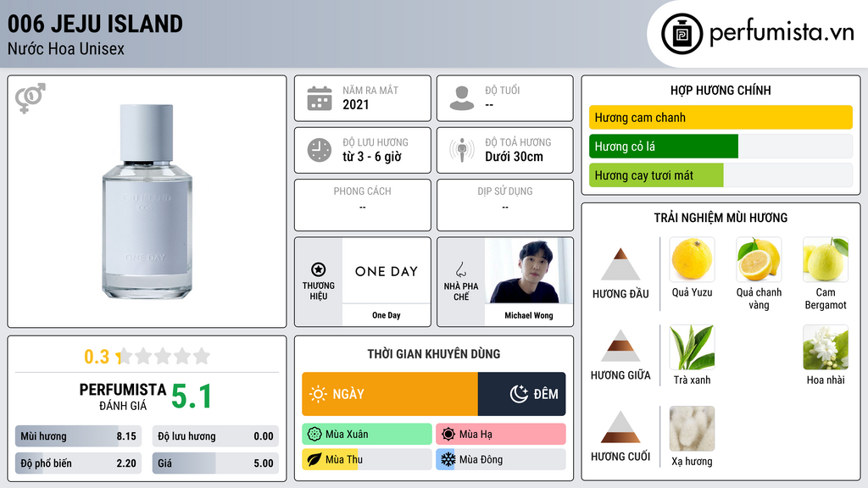Click the green 5.1 Perfumista score
This screenshot has width=868, height=488.
192,396
